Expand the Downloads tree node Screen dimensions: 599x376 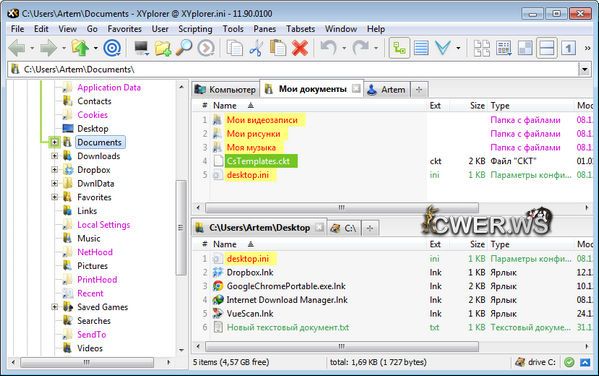55,156
